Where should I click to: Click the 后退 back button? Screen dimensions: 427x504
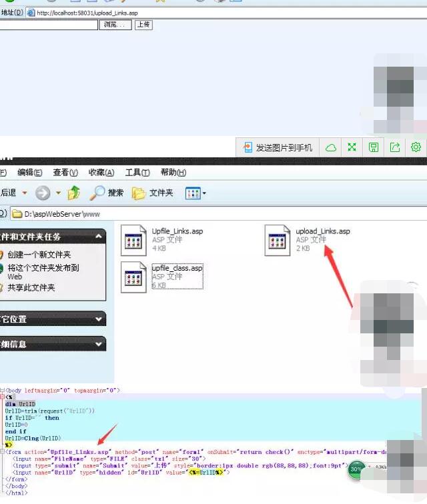9,193
